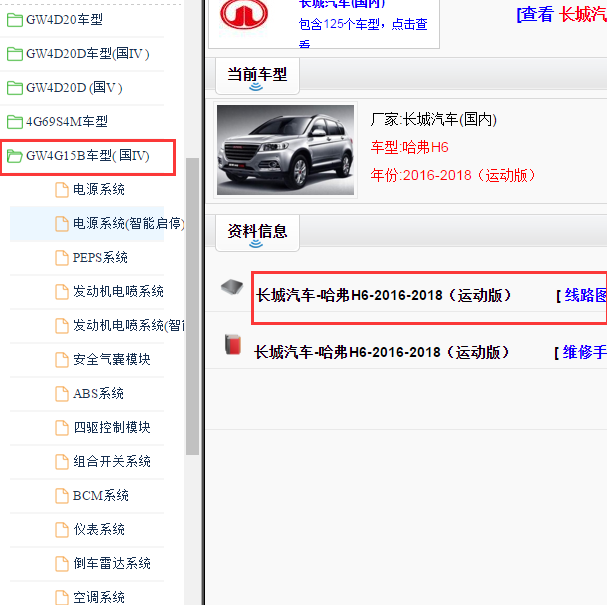607x605 pixels.
Task: Open BCM系统 entry
Action: click(101, 495)
